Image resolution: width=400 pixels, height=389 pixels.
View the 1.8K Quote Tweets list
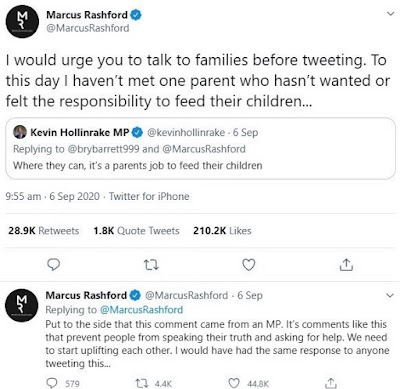click(136, 231)
